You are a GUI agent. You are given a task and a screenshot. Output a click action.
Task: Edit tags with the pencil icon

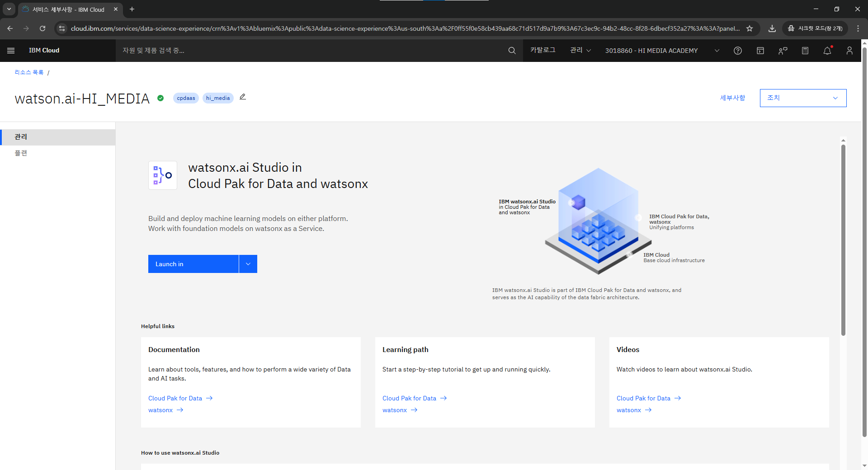click(243, 97)
